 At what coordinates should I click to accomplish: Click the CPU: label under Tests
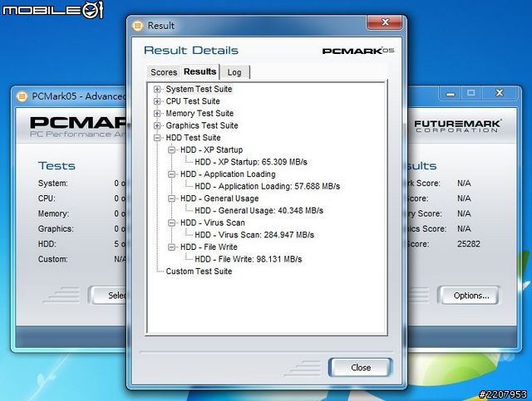[47, 198]
